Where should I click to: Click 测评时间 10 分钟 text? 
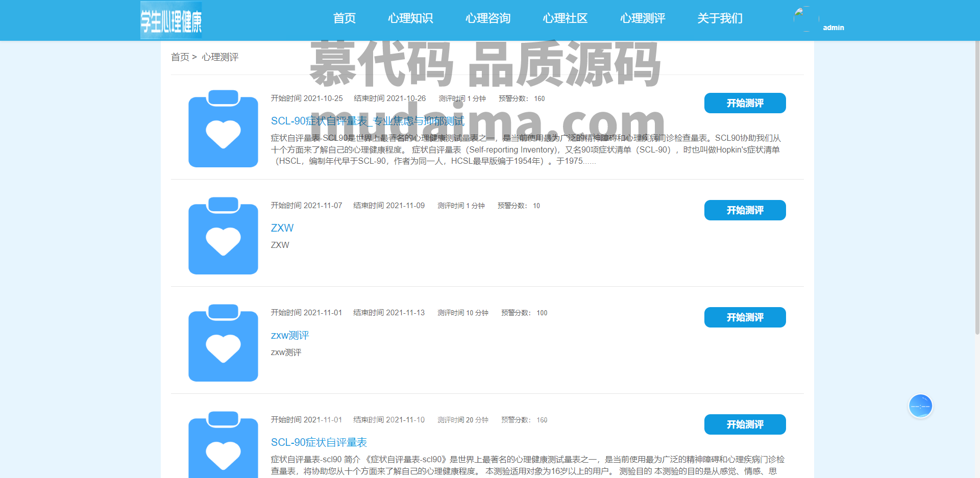[x=463, y=313]
